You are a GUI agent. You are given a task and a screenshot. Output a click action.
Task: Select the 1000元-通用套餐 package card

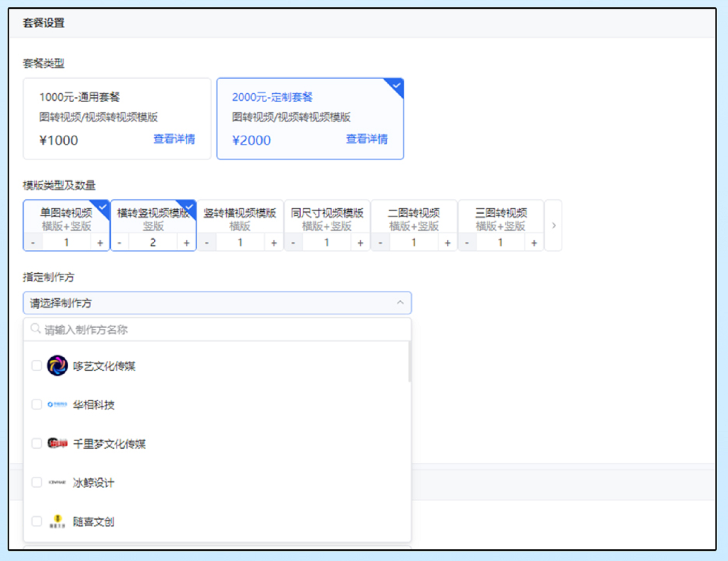click(x=117, y=118)
